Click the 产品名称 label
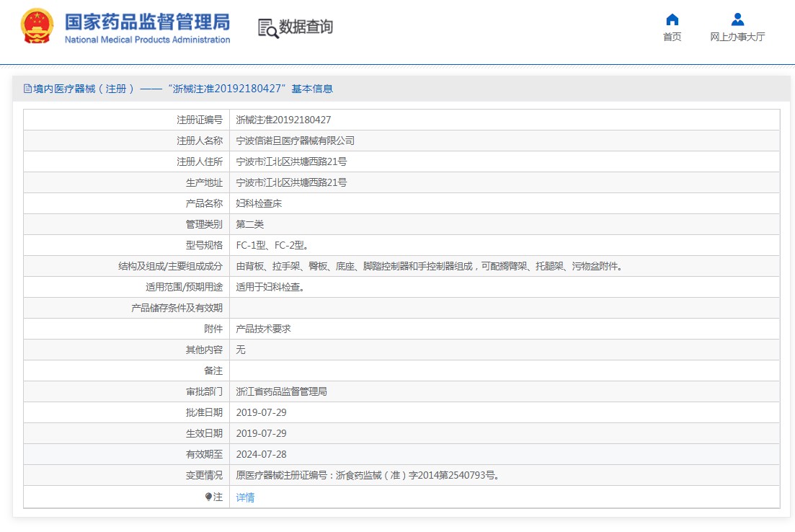Screen dimensions: 795x532 204,203
